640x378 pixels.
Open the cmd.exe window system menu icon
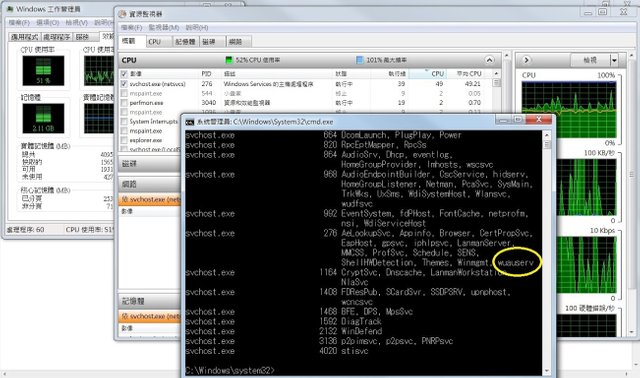click(190, 122)
